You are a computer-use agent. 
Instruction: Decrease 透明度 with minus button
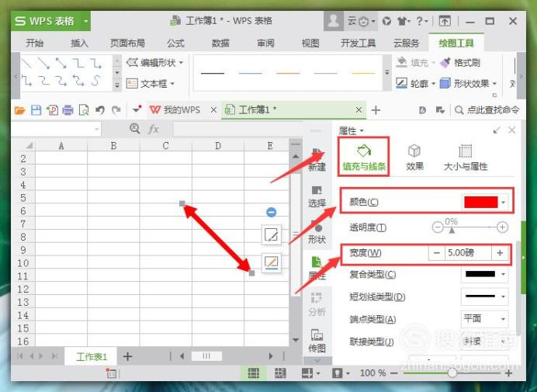[438, 227]
